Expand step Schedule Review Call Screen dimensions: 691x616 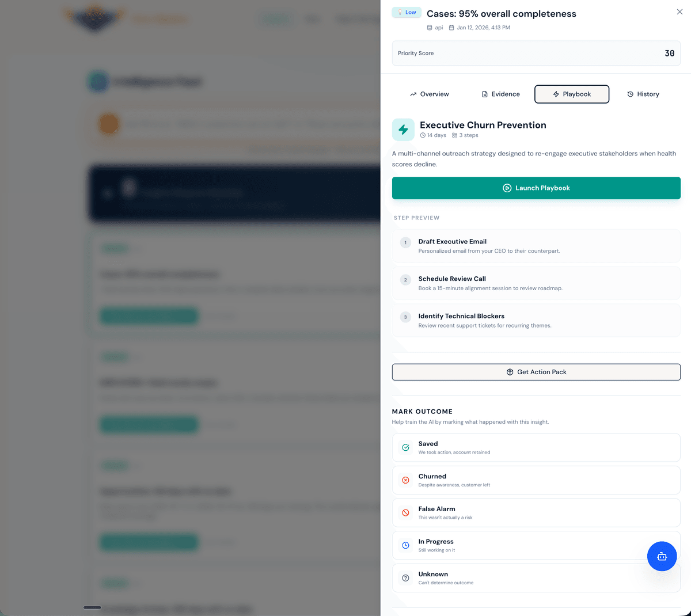point(536,283)
